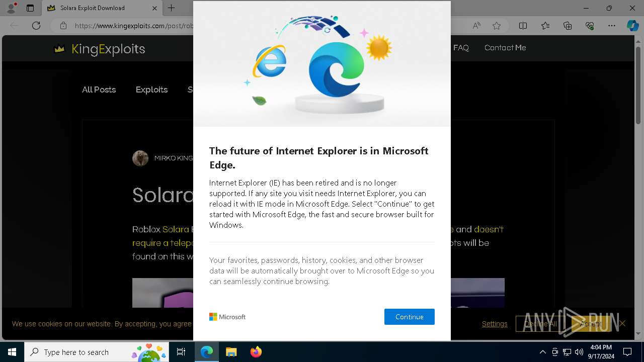Open volume control tray icon
Image resolution: width=644 pixels, height=362 pixels.
(579, 352)
